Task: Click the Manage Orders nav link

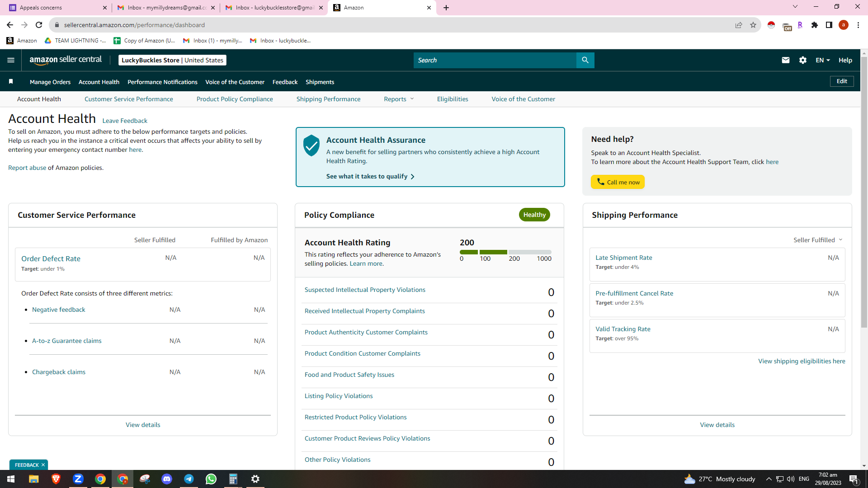Action: click(50, 82)
